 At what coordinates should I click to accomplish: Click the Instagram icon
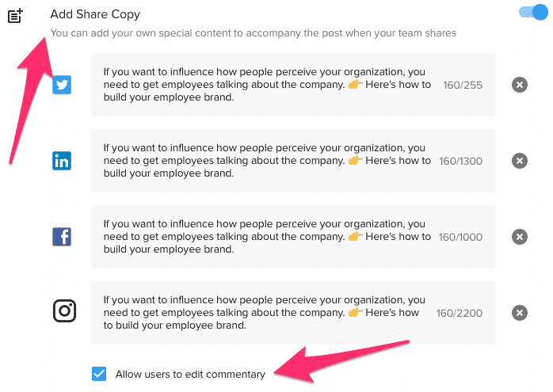tap(64, 311)
